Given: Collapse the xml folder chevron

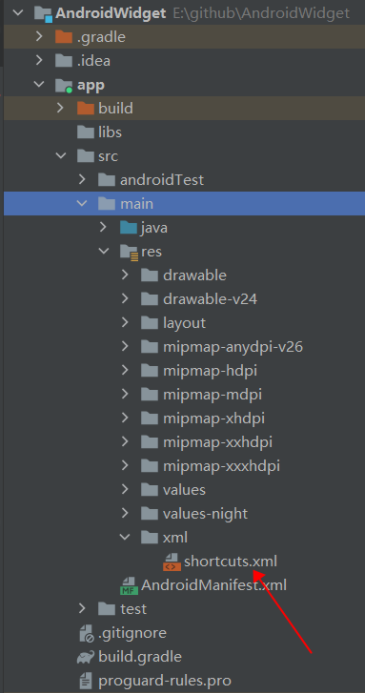Looking at the screenshot, I should pos(125,537).
